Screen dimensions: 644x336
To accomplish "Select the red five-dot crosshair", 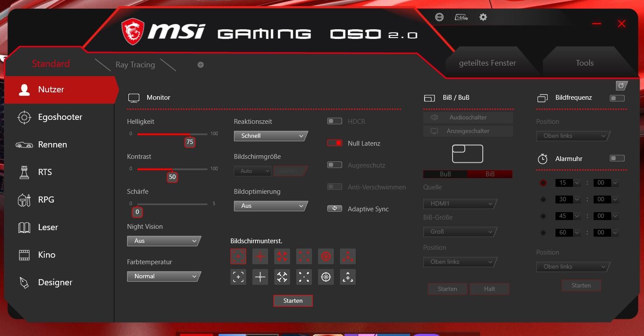I will (x=304, y=256).
